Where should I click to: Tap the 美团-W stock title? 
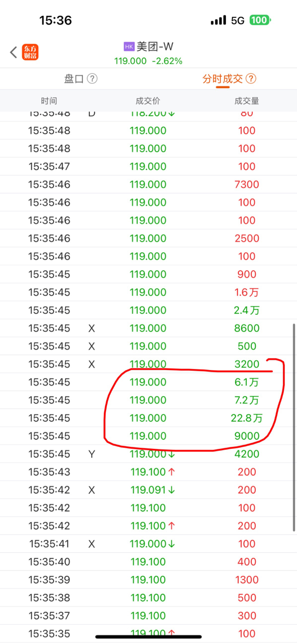(x=155, y=47)
